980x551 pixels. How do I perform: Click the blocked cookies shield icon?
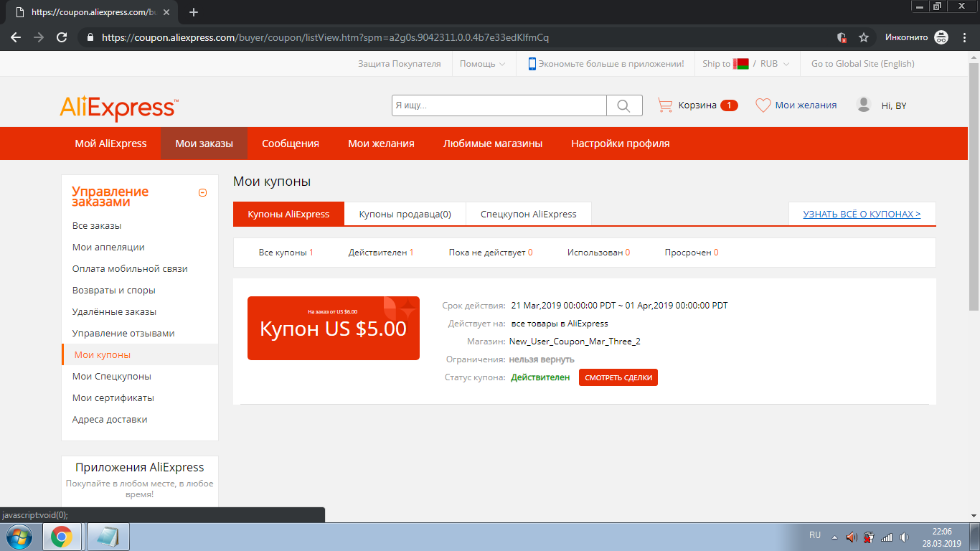[x=842, y=37]
